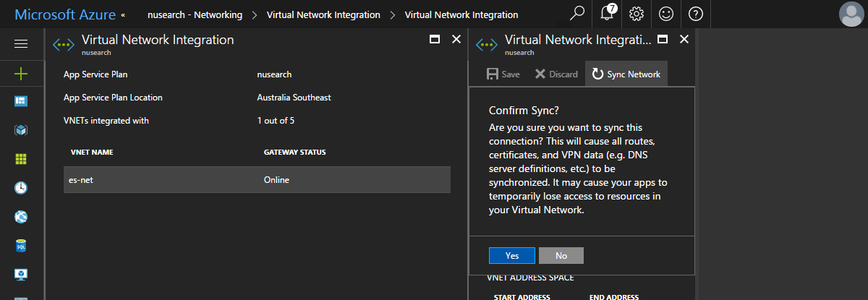Image resolution: width=868 pixels, height=300 pixels.
Task: Go to first Virtual Network Integration breadcrumb
Action: pos(323,14)
